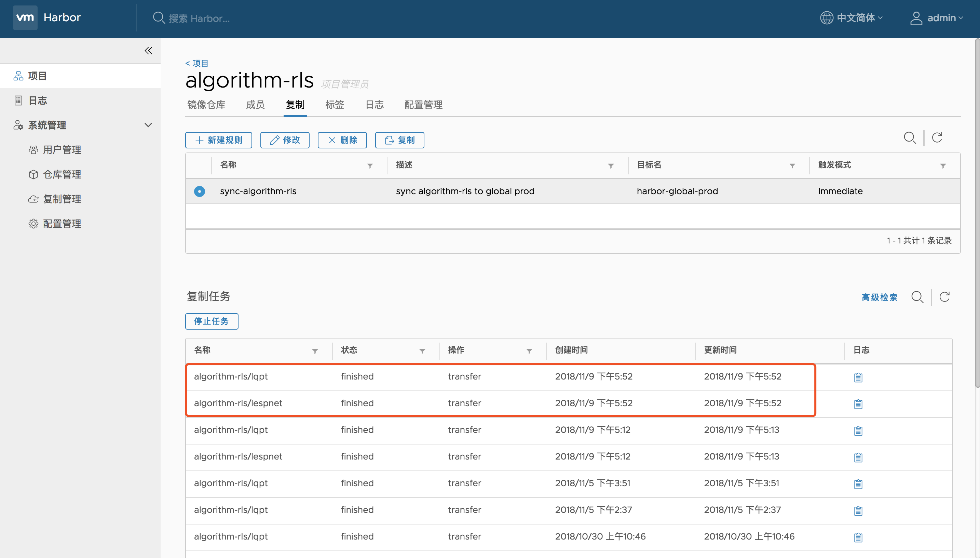Viewport: 980px width, 558px height.
Task: Focus the 搜索 Harbor search field
Action: (199, 18)
